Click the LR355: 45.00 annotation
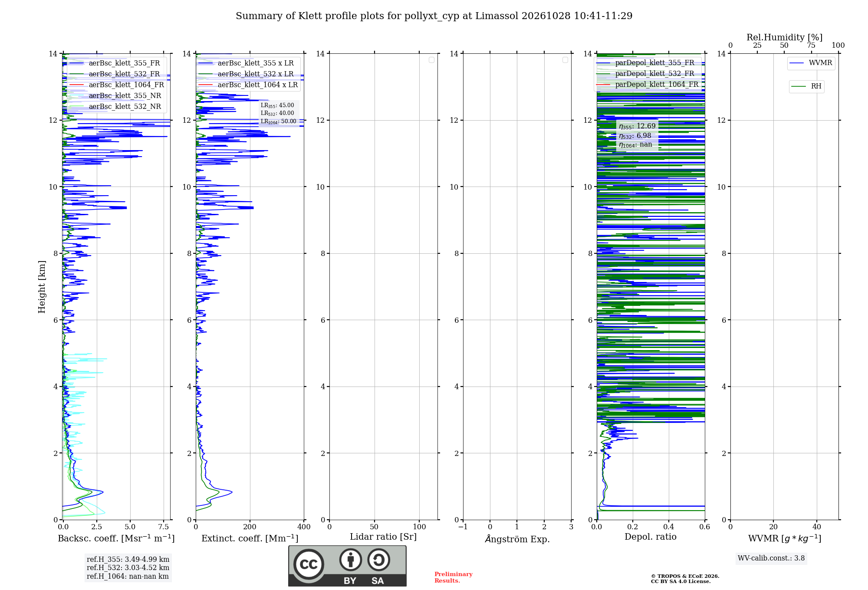 tap(277, 105)
